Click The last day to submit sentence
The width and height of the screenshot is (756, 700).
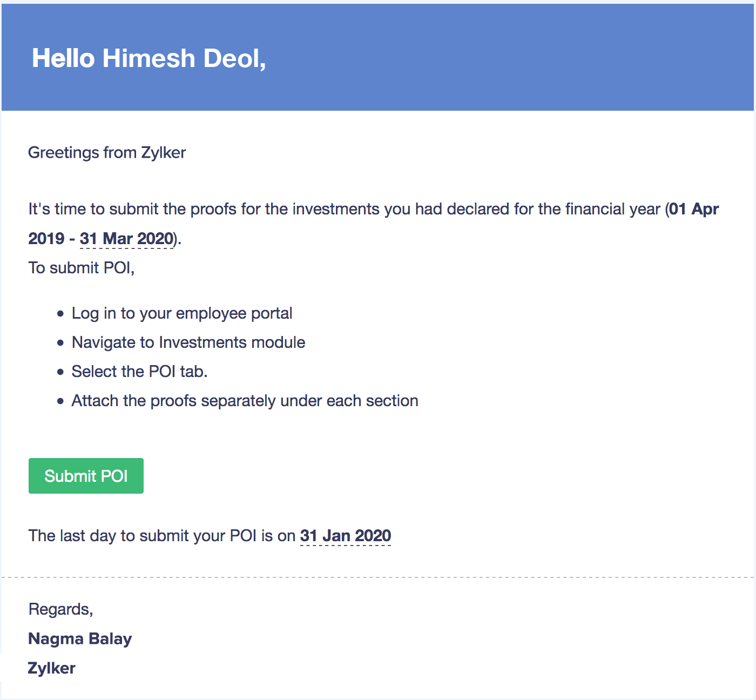pos(162,536)
